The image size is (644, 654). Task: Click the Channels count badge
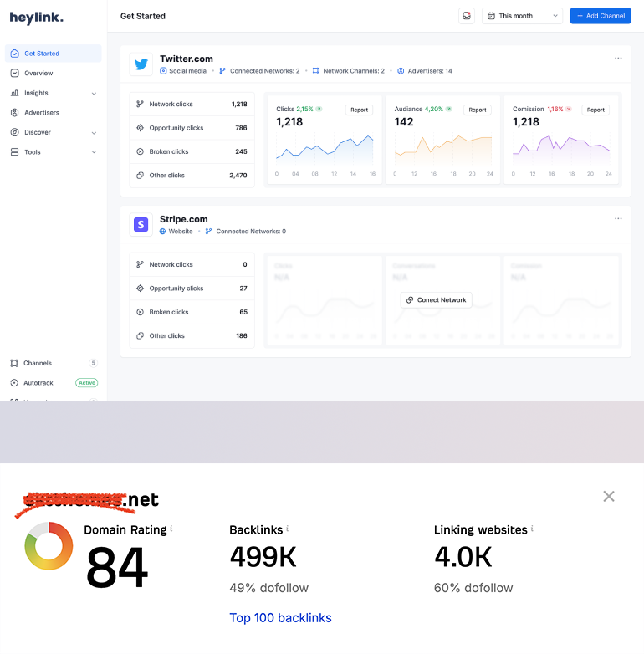pyautogui.click(x=94, y=363)
